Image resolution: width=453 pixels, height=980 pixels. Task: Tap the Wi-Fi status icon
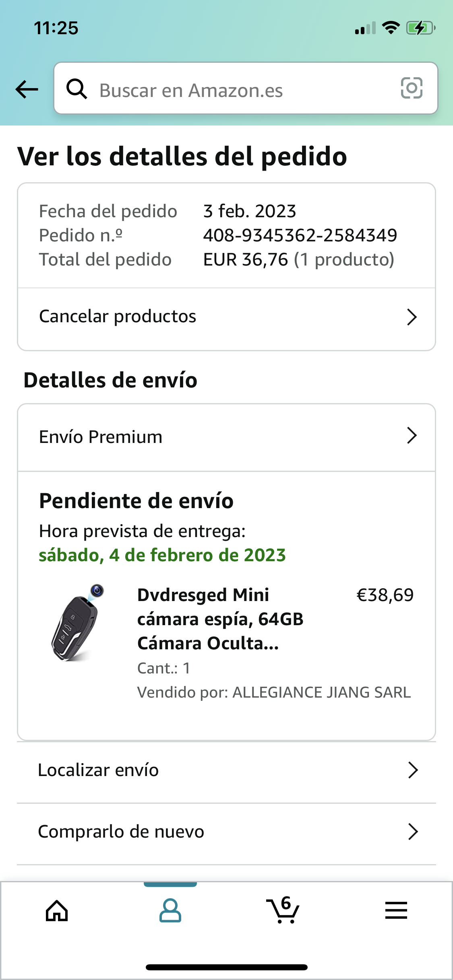(x=391, y=28)
